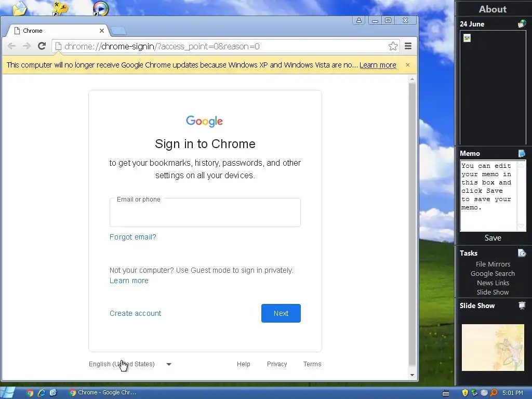The height and width of the screenshot is (399, 532).
Task: Open the Google Search task
Action: [493, 273]
